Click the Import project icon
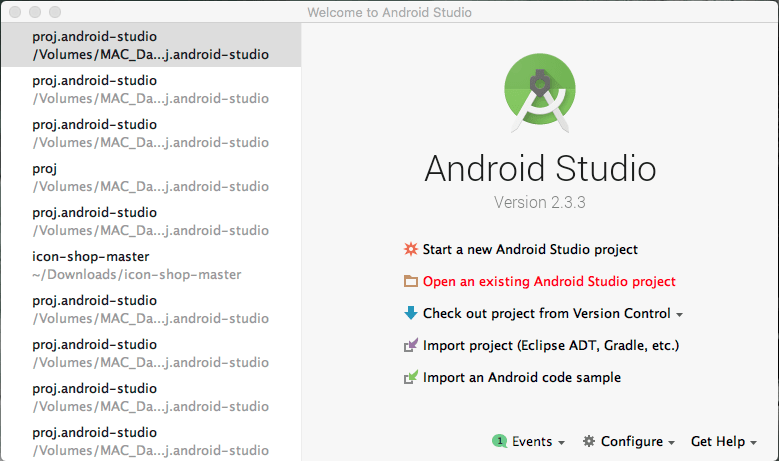 pos(410,345)
